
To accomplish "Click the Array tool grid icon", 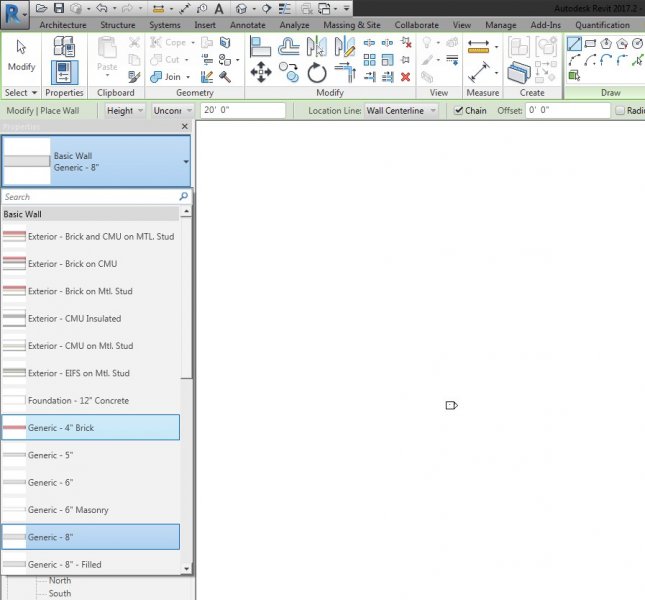I will [x=369, y=60].
